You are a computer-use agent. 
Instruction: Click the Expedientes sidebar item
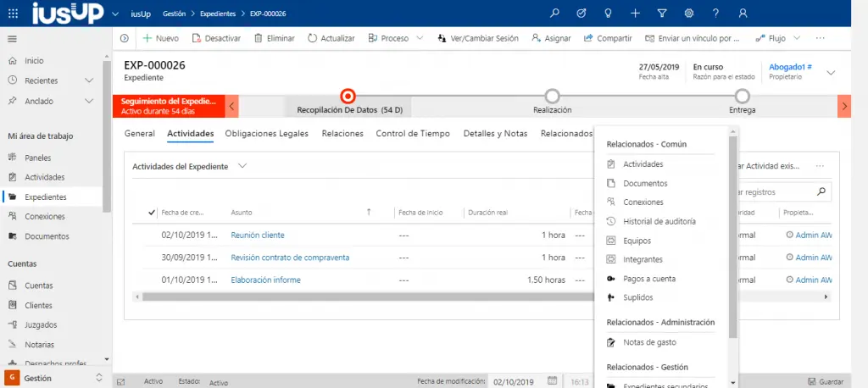[46, 197]
